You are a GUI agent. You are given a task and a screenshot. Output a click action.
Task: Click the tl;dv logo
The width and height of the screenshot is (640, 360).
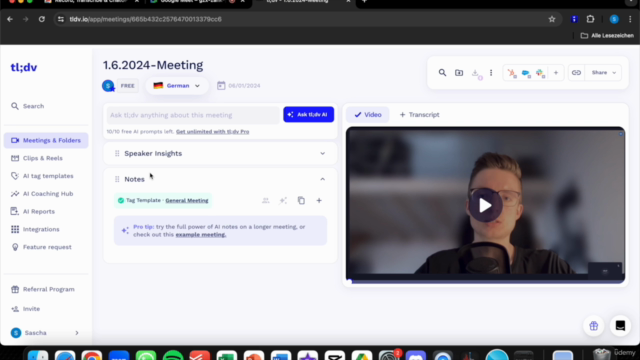tap(24, 67)
